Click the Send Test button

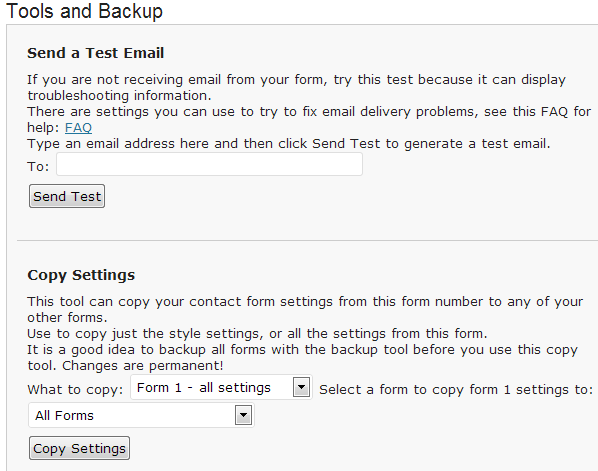point(67,196)
